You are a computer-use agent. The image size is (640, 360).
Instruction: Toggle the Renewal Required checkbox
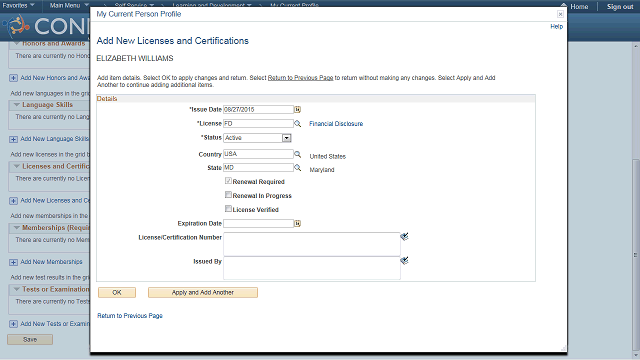pos(228,181)
